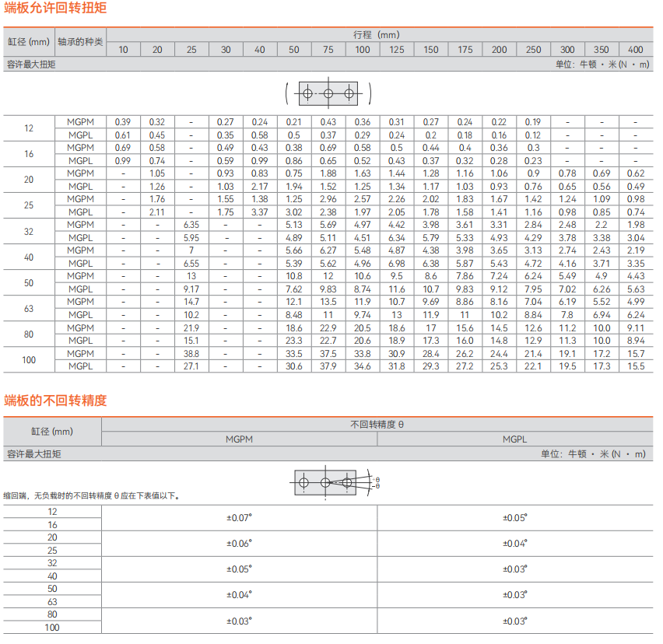Click the stroke 400 column header
The height and width of the screenshot is (644, 663).
[x=635, y=49]
